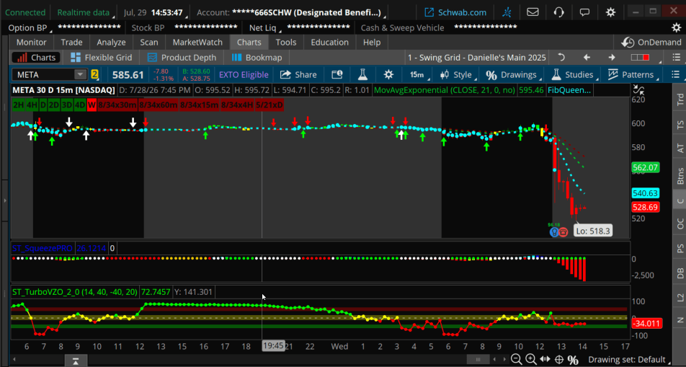Click the flask Edit Studies icon
Image resolution: width=686 pixels, height=367 pixels.
click(x=363, y=75)
